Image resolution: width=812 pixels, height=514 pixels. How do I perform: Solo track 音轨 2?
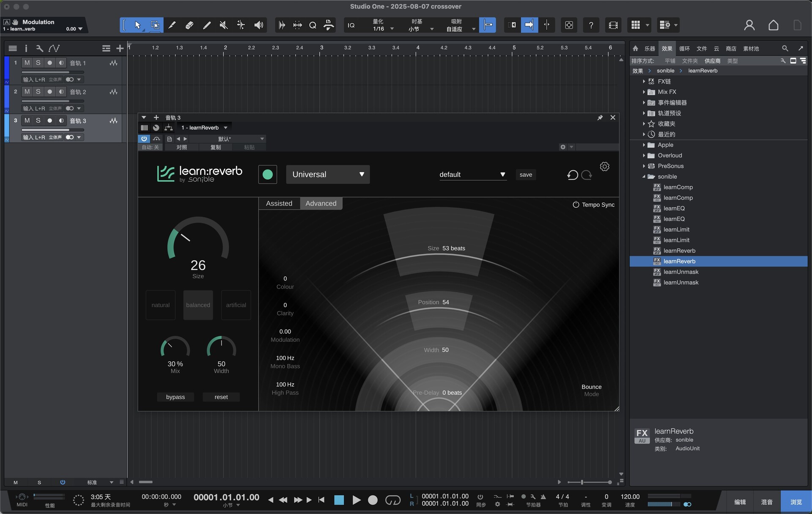(x=38, y=91)
